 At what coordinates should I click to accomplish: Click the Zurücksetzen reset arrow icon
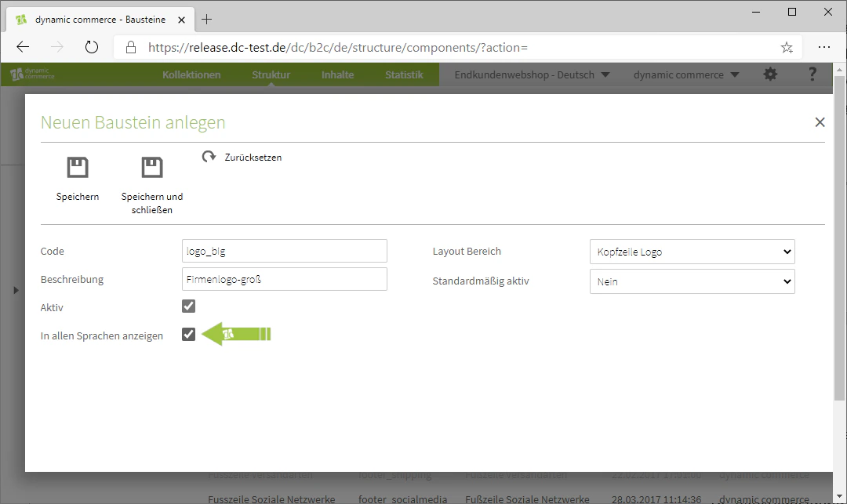(x=209, y=157)
